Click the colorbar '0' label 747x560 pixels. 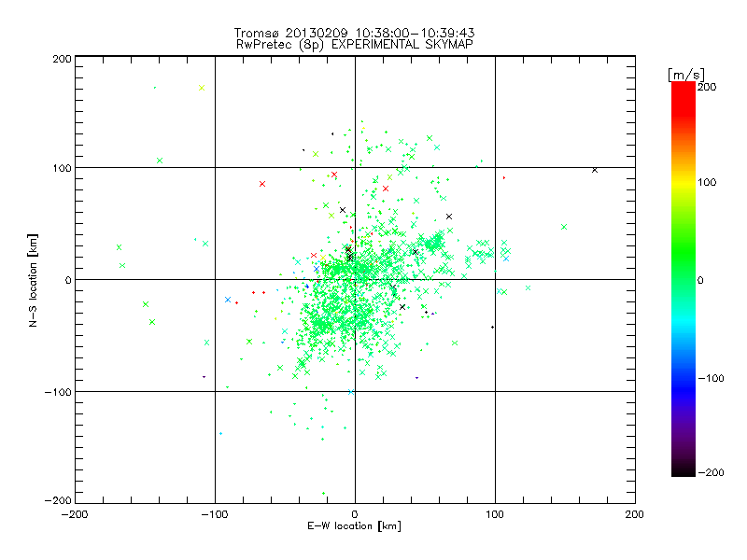pos(700,280)
